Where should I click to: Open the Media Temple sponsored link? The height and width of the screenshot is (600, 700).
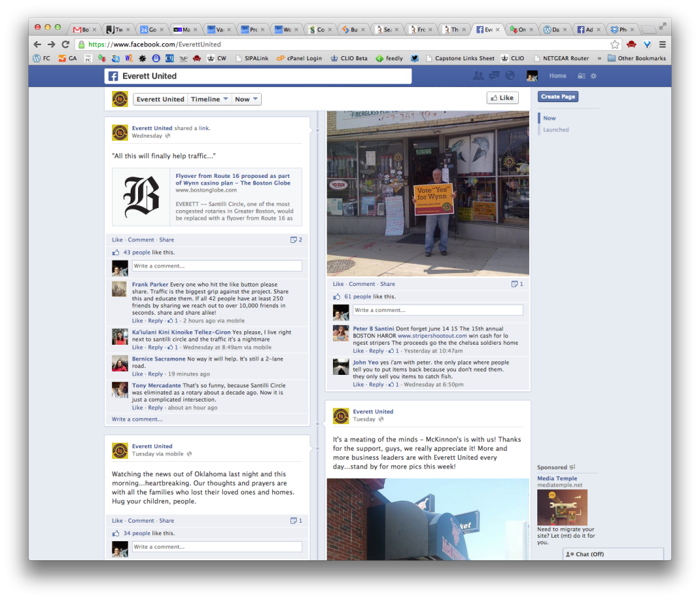click(x=556, y=478)
